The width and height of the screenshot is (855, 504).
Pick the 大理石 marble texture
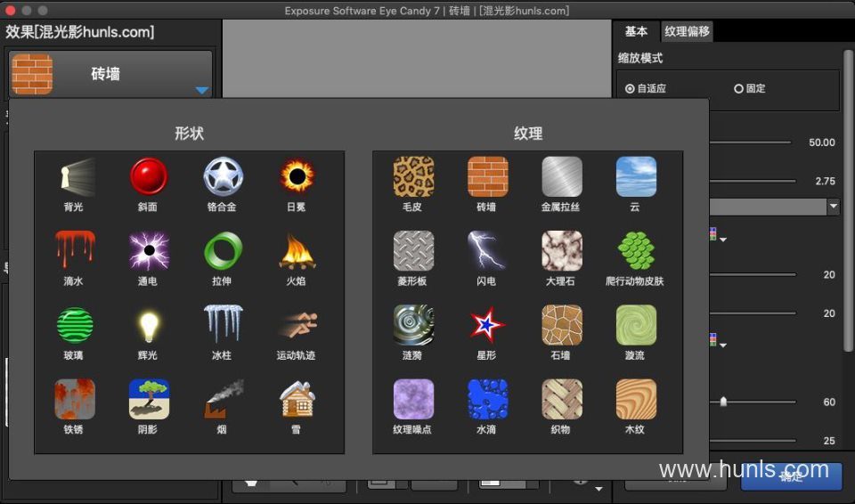562,251
